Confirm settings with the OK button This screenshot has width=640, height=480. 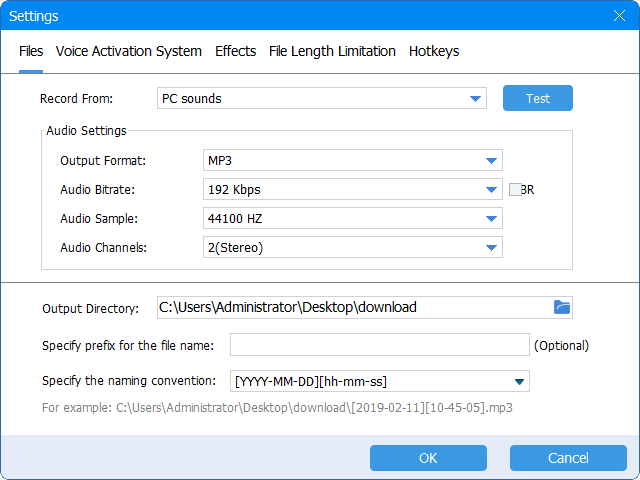(428, 458)
